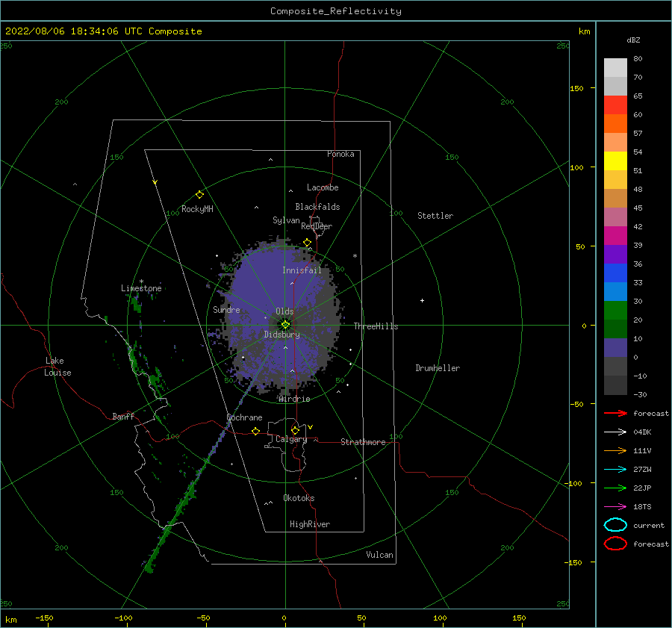Click the Calgary city label

click(291, 439)
